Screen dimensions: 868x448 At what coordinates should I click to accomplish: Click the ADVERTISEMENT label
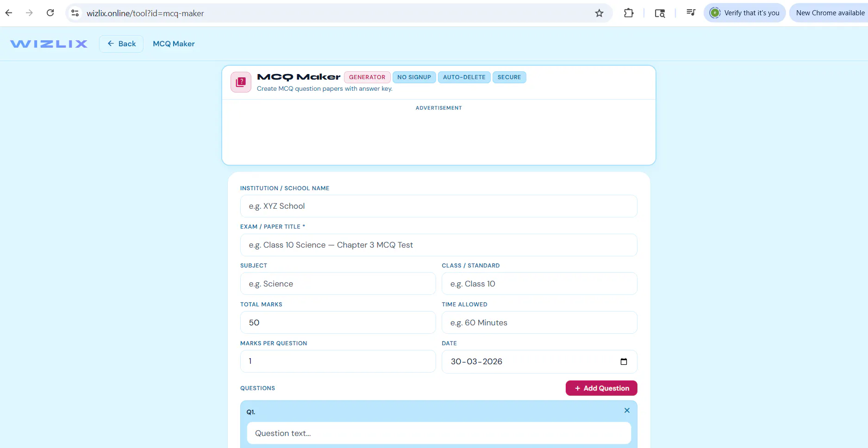pyautogui.click(x=439, y=108)
